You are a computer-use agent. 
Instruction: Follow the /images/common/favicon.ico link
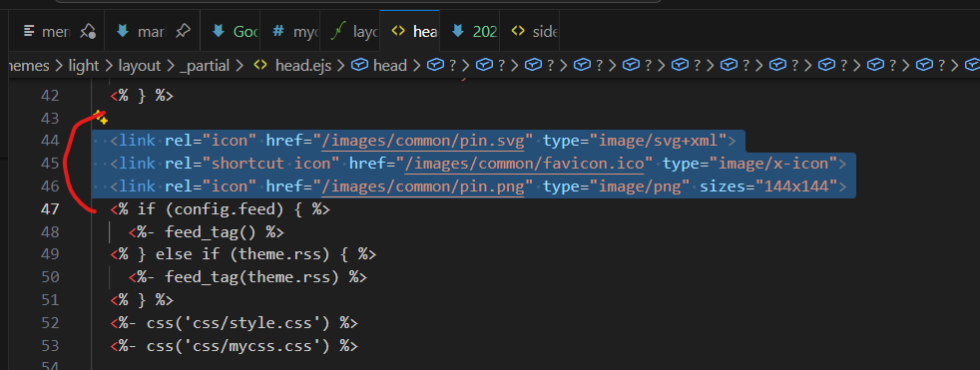coord(524,164)
